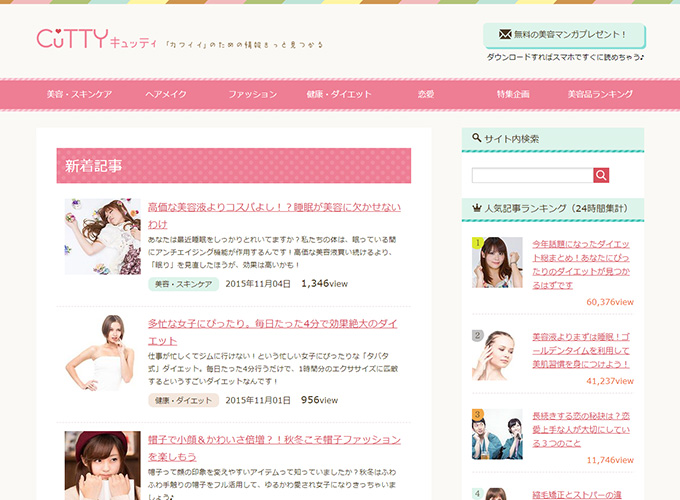The image size is (680, 500).
Task: Open ranking 3 thumbnail of couple in blue
Action: click(x=497, y=434)
